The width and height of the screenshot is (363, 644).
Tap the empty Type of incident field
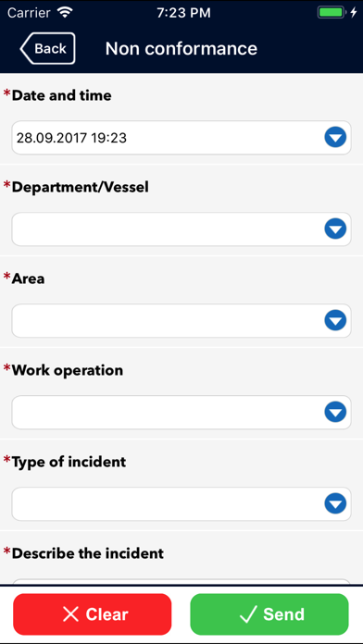pyautogui.click(x=181, y=504)
